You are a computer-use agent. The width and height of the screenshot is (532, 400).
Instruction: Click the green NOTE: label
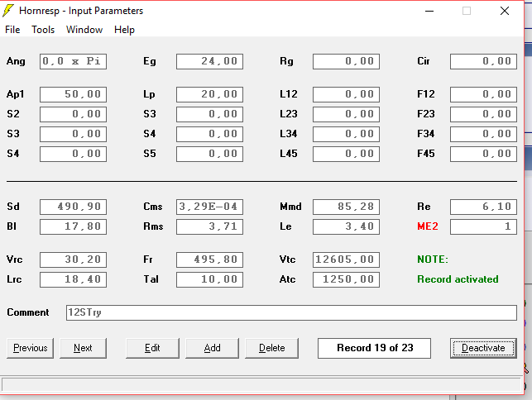433,260
